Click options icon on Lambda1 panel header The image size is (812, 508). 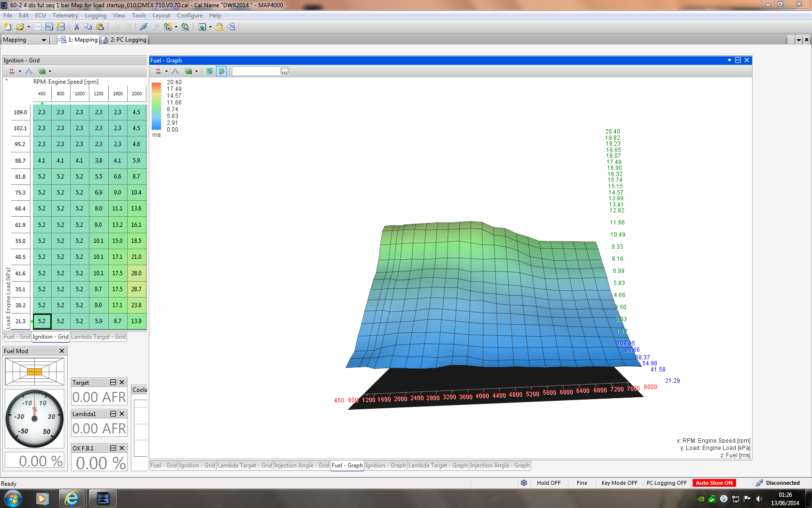click(x=113, y=414)
